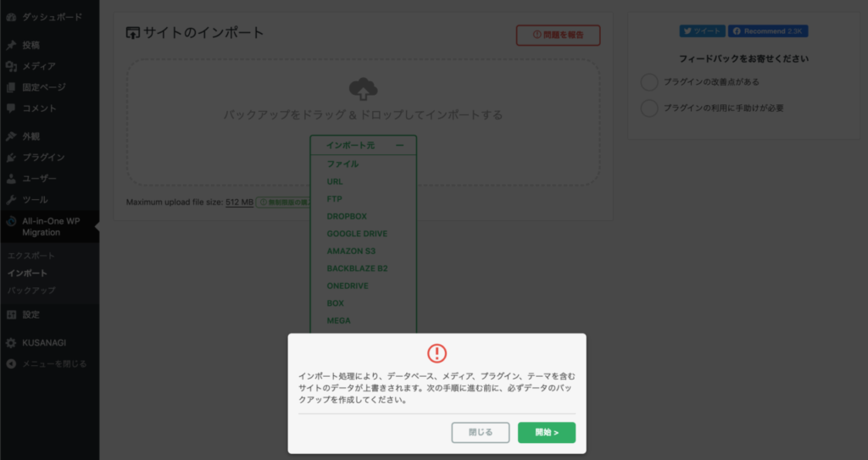Choose MEGA as import source
The width and height of the screenshot is (868, 460).
click(x=339, y=320)
